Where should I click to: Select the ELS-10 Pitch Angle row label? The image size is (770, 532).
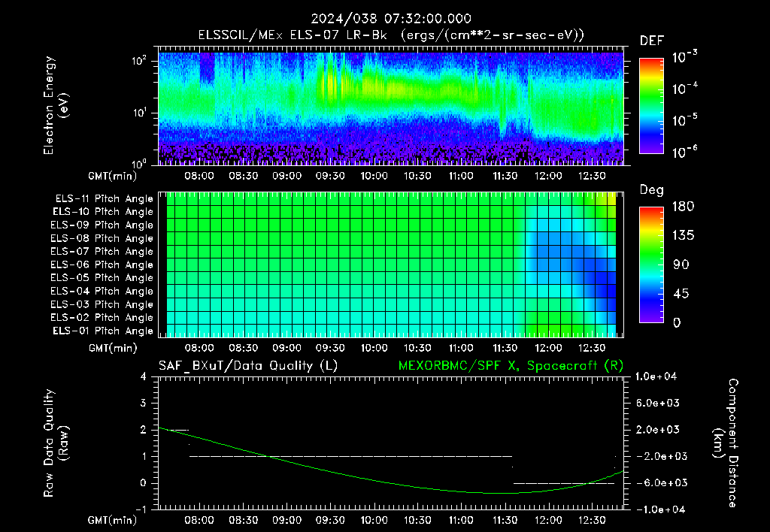(102, 212)
